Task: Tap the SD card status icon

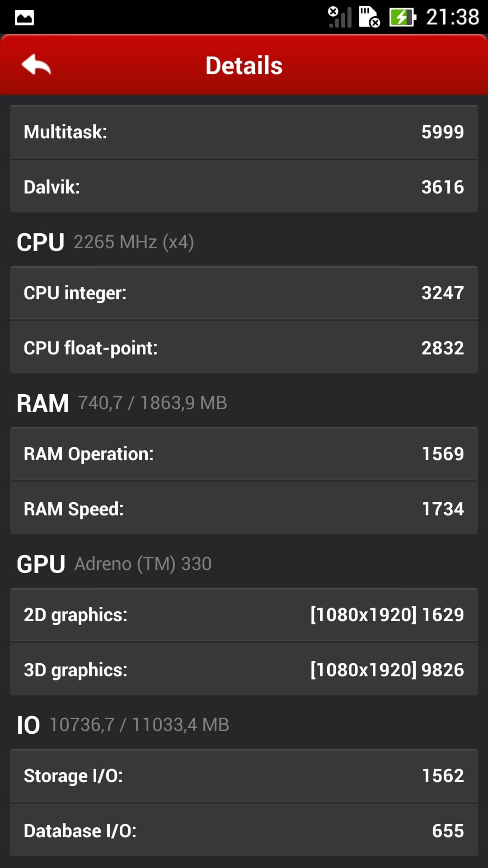Action: coord(369,18)
